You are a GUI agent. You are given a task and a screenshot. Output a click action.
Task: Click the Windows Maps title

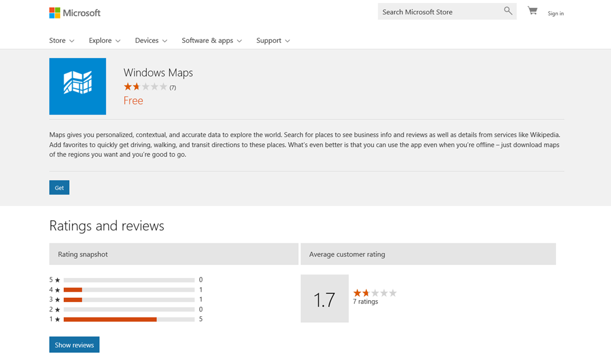pyautogui.click(x=158, y=72)
